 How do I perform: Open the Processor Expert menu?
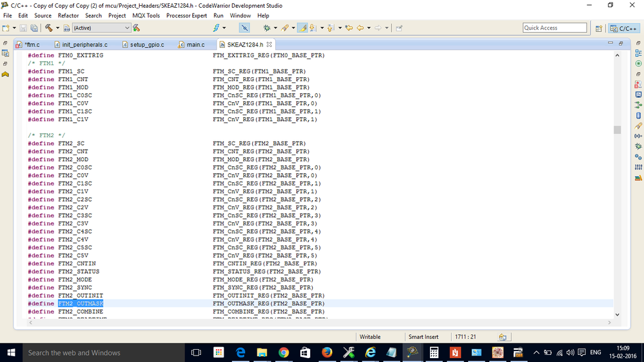[186, 15]
